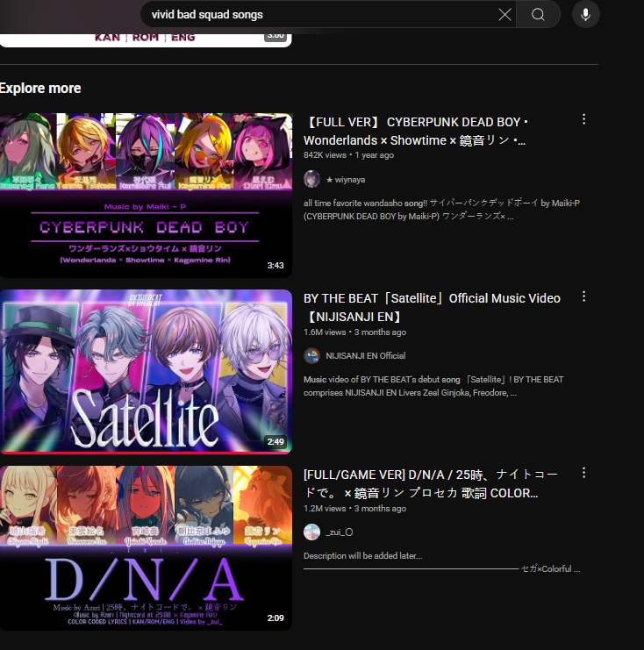This screenshot has width=644, height=650.
Task: Open the KAN ROM ENG thumbnail at top
Action: tap(146, 40)
